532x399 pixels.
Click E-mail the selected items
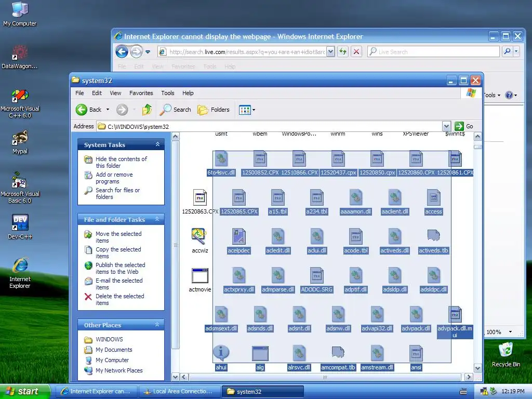(x=119, y=284)
